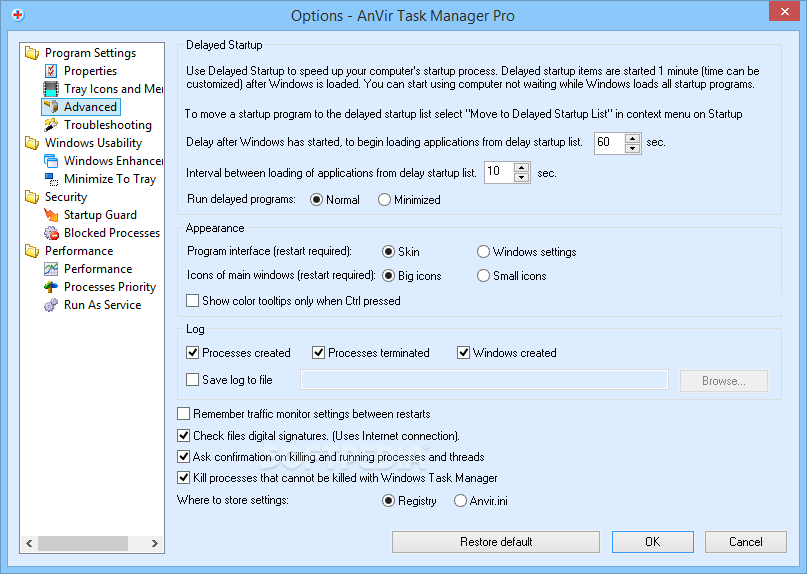
Task: Toggle Check files digital signatures
Action: (x=319, y=436)
